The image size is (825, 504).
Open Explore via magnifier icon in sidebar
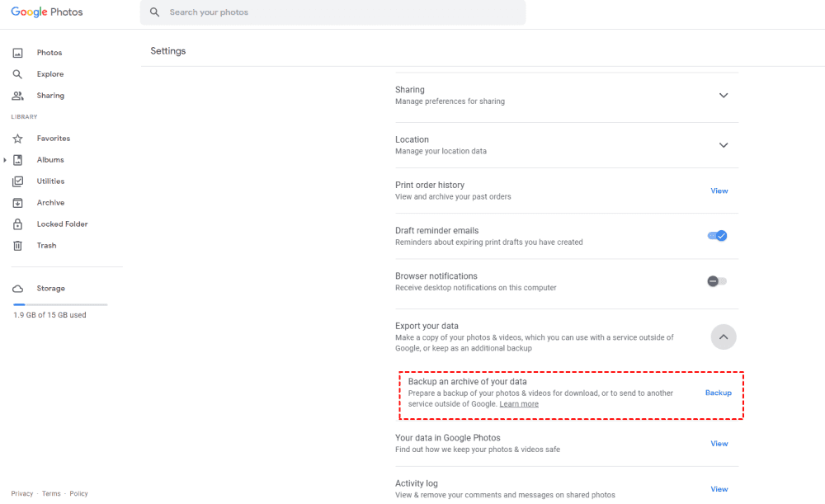click(x=17, y=74)
